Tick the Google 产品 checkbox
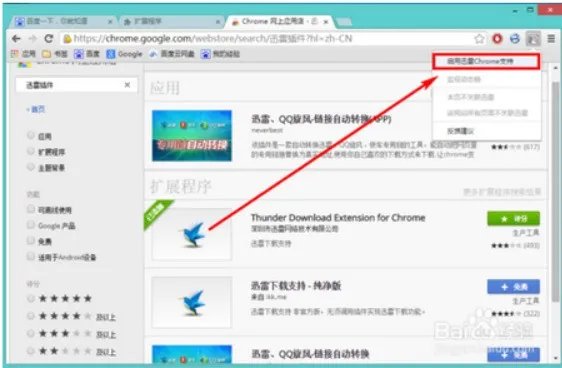 (31, 225)
